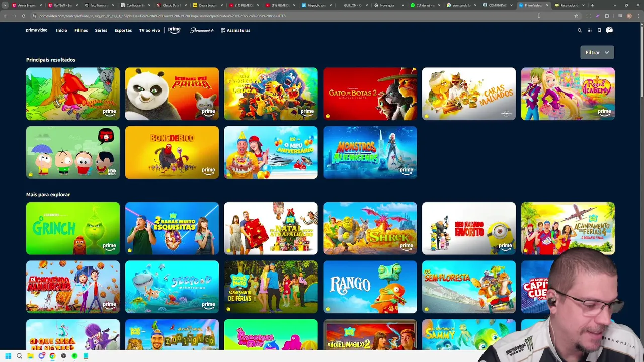Open the Paramount+ channel logo
Screen dimensions: 644x362
tap(202, 30)
